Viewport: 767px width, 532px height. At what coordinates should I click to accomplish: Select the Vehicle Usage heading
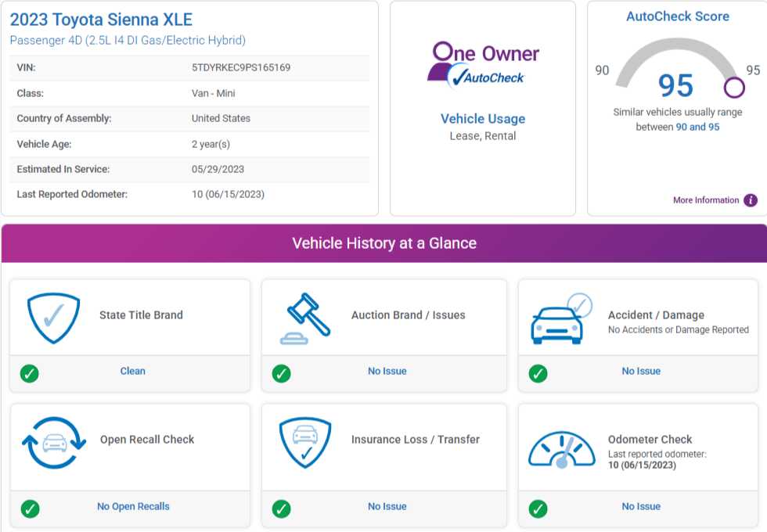point(483,119)
